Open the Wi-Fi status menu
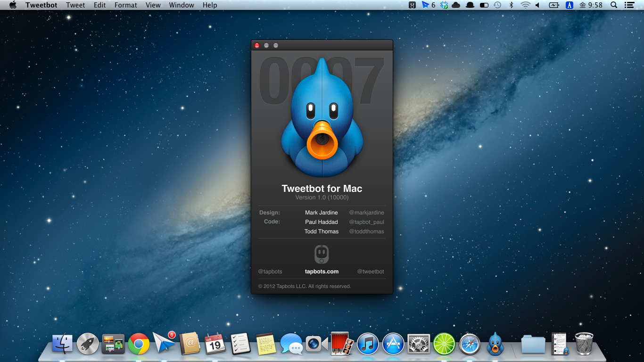644x362 pixels. pos(525,5)
